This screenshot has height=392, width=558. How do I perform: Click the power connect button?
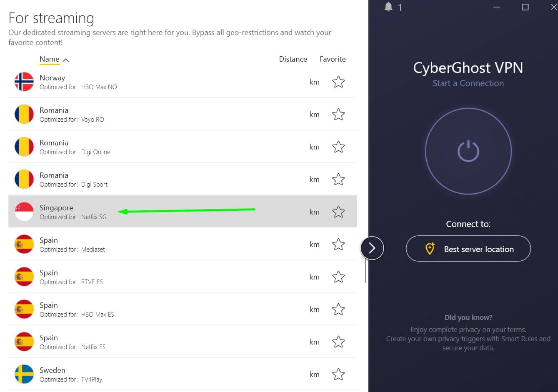coord(468,151)
